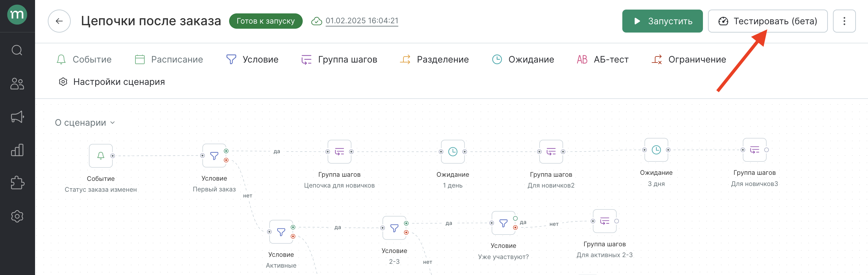Click the Цепочки после заказа title
The height and width of the screenshot is (275, 868).
pos(151,21)
